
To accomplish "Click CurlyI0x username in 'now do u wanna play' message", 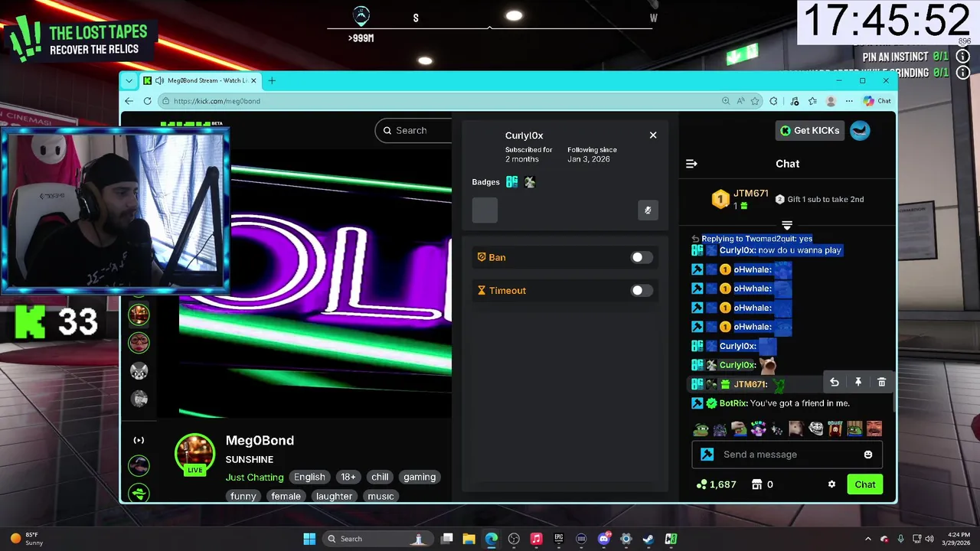I will click(x=737, y=250).
